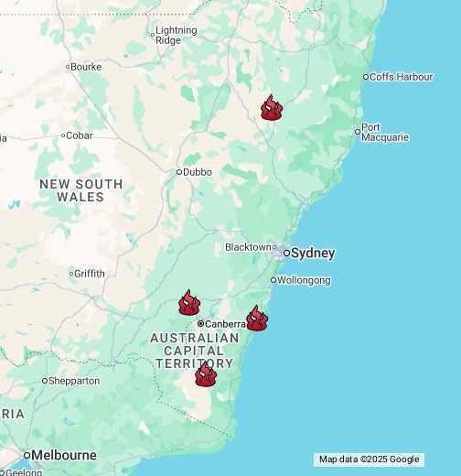
Task: Select the fire marker northwest of Canberra
Action: [189, 302]
